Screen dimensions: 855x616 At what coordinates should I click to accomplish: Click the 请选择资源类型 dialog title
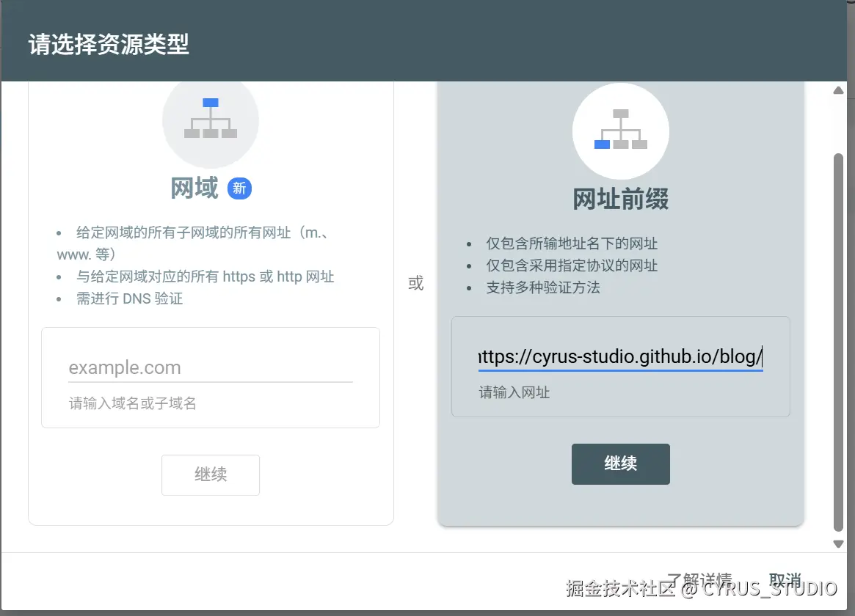click(109, 45)
